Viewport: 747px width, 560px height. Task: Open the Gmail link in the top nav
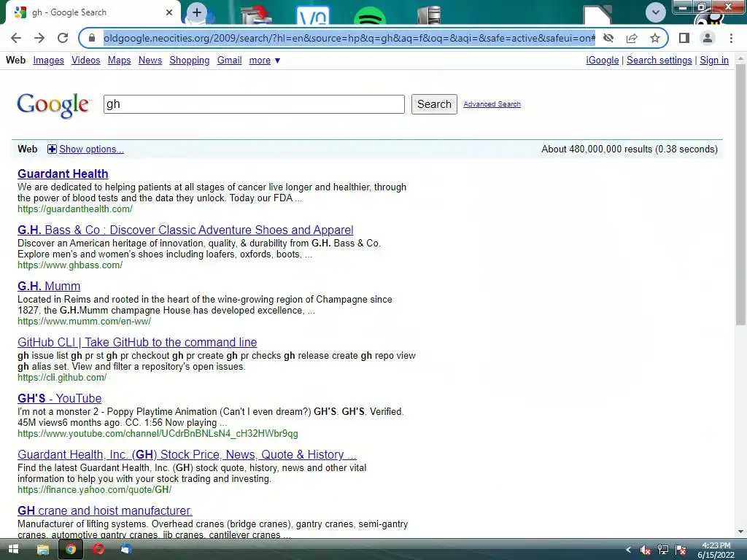point(229,61)
